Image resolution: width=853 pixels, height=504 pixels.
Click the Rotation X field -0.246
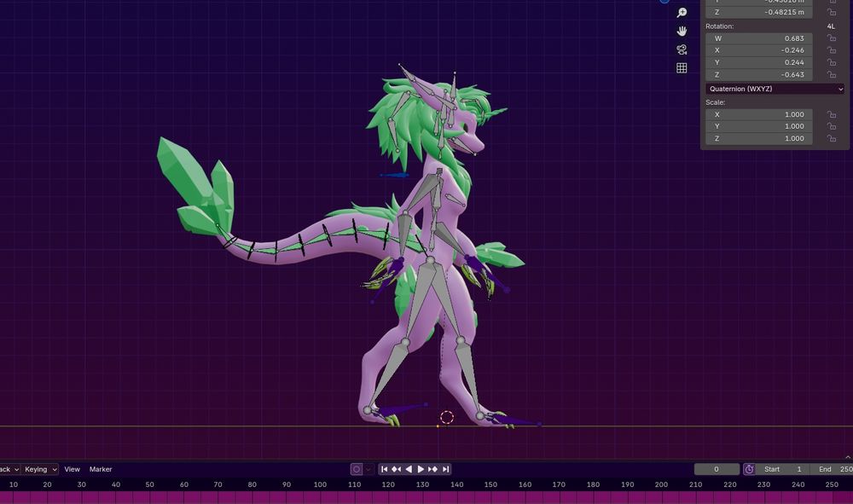[x=759, y=50]
